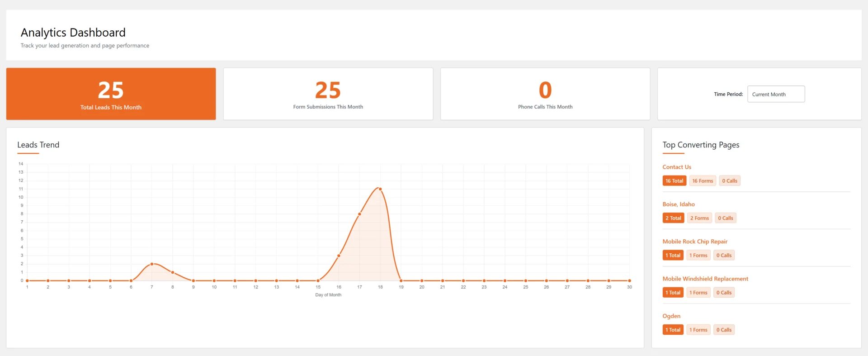Click the chart data point at day 17
Image resolution: width=868 pixels, height=356 pixels.
click(x=359, y=214)
